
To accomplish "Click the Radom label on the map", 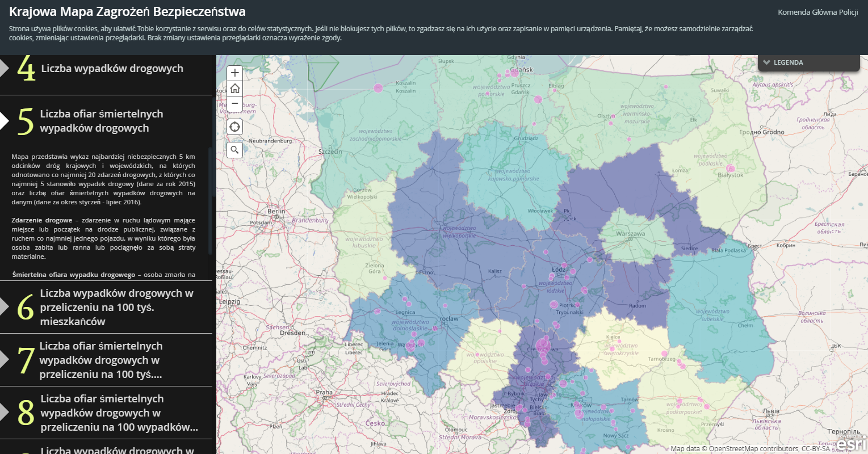I will pos(638,305).
